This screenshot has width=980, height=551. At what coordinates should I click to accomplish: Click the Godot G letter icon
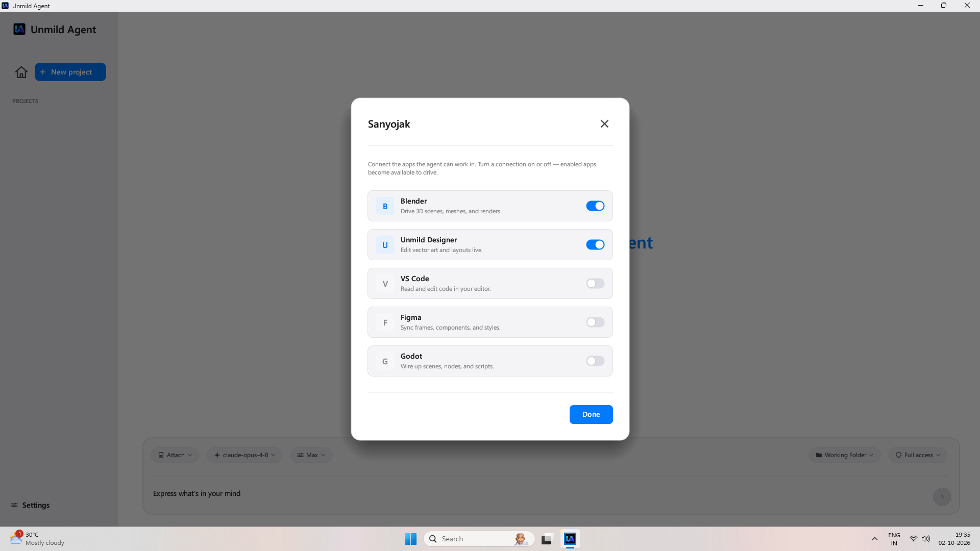tap(385, 361)
